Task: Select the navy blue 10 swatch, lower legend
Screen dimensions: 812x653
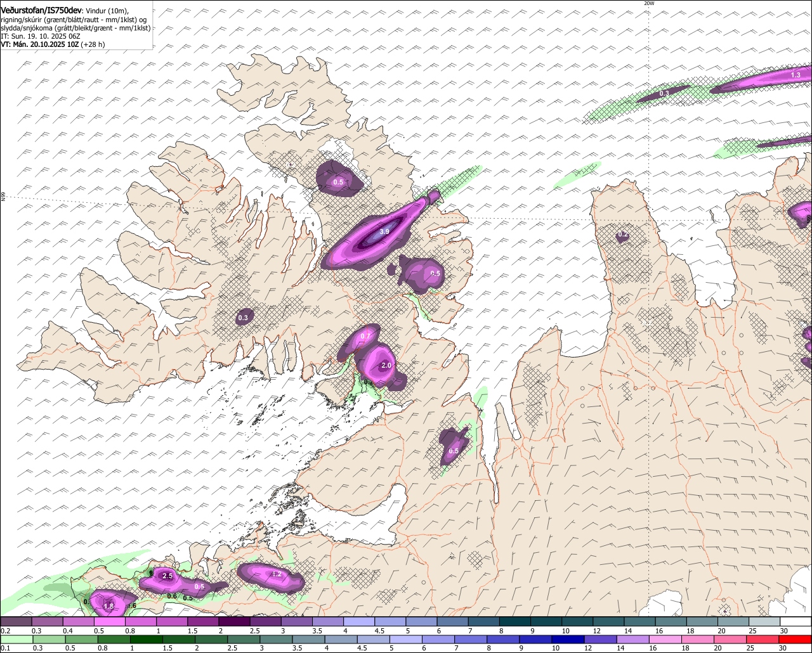Action: (x=568, y=640)
